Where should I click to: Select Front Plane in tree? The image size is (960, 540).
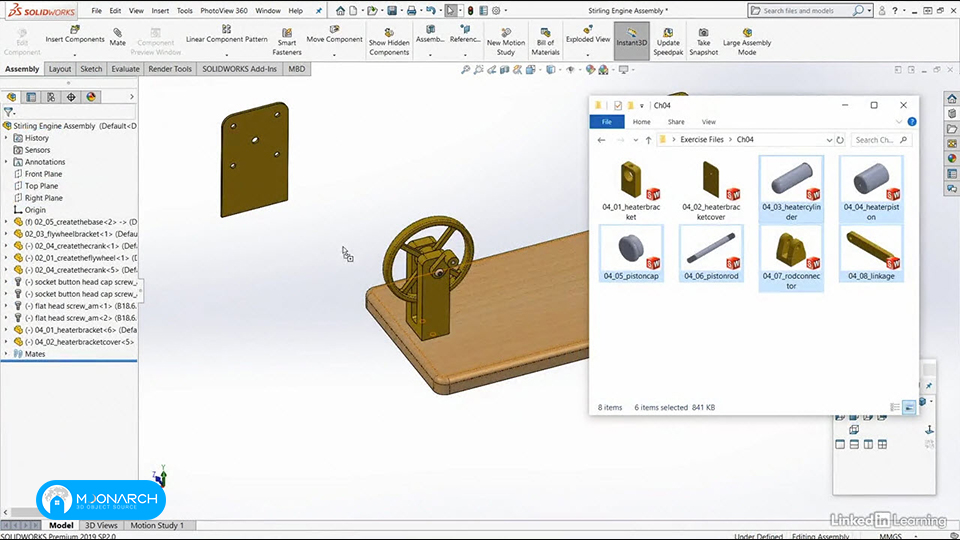tap(43, 174)
